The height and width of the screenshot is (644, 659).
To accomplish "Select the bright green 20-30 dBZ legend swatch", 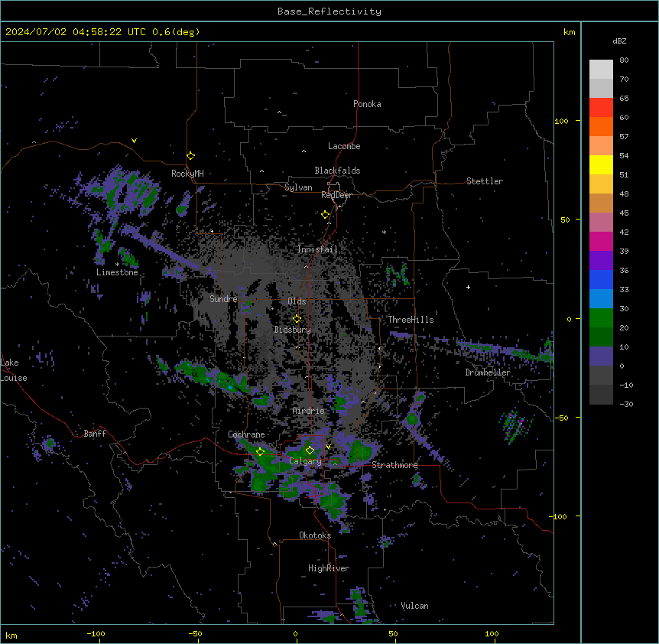I will (x=601, y=318).
